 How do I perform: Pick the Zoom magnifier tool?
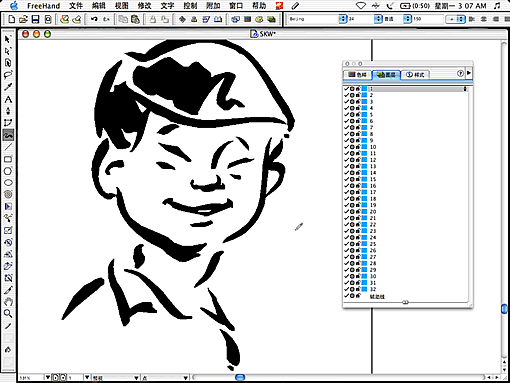pyautogui.click(x=8, y=314)
